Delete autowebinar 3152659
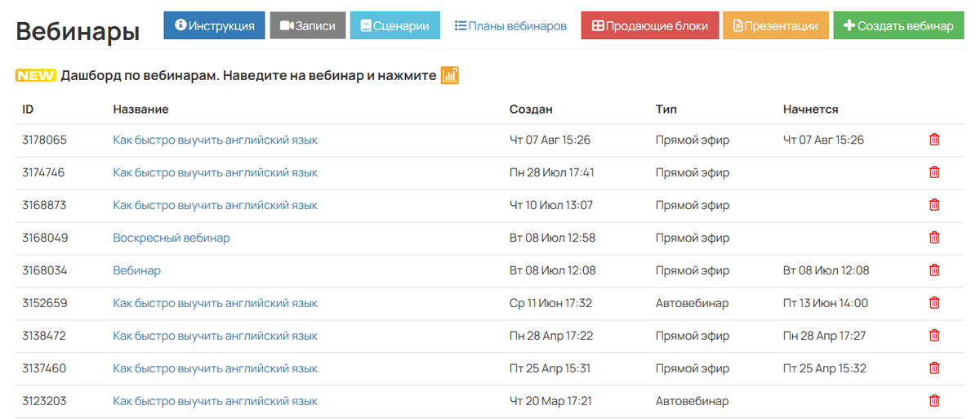Viewport: 980px width, 419px height. click(934, 303)
